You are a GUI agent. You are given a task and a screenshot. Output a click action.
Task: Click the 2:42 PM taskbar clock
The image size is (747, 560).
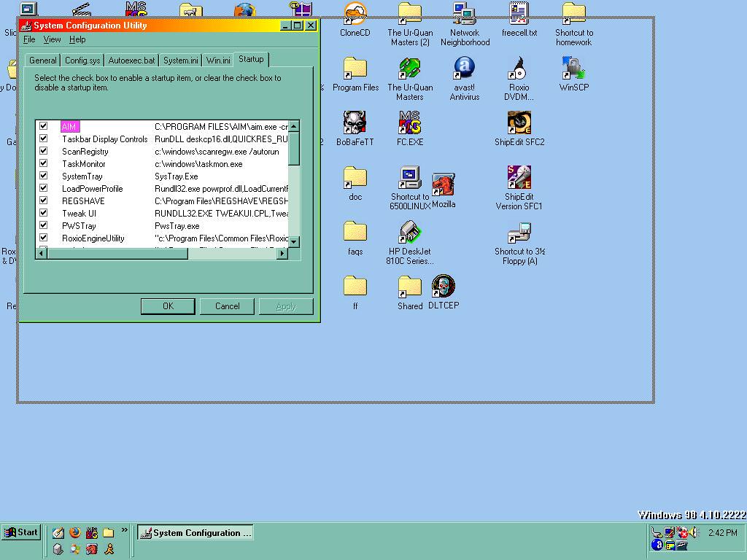tap(722, 532)
